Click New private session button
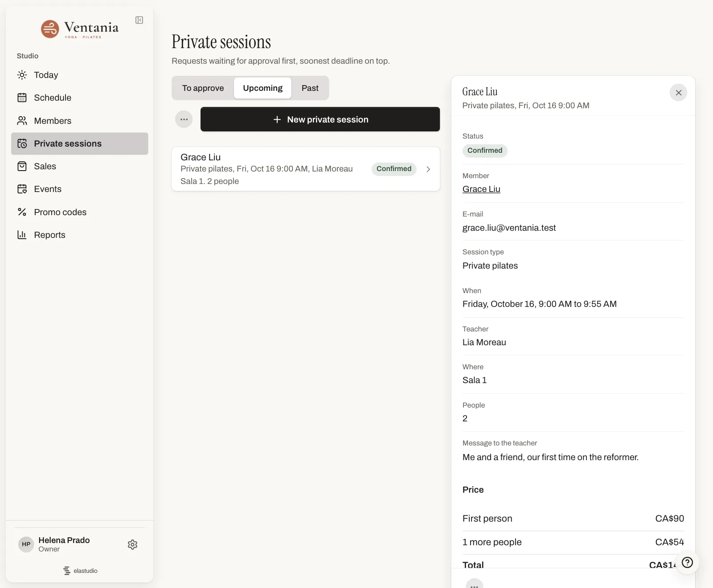 pos(320,119)
